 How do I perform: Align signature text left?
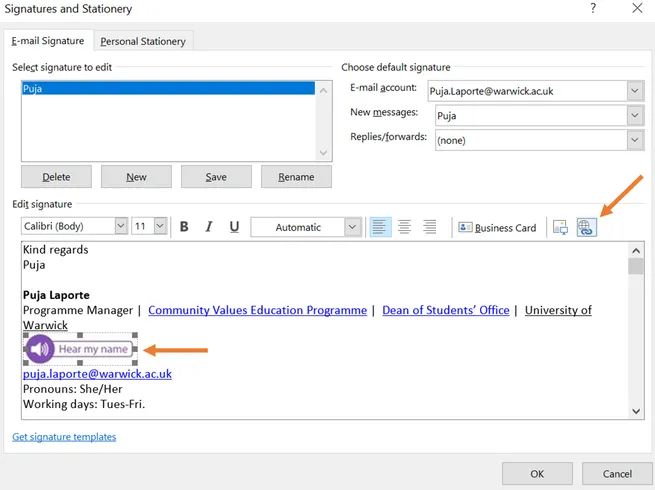tap(379, 227)
